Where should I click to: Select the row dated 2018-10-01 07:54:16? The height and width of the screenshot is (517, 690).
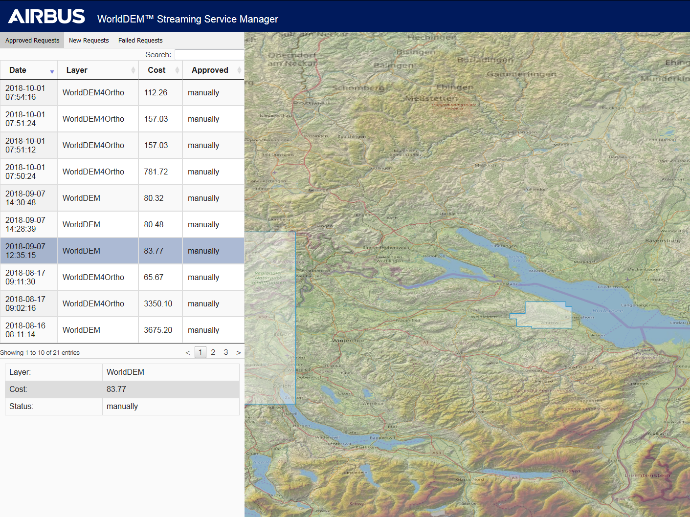(122, 92)
